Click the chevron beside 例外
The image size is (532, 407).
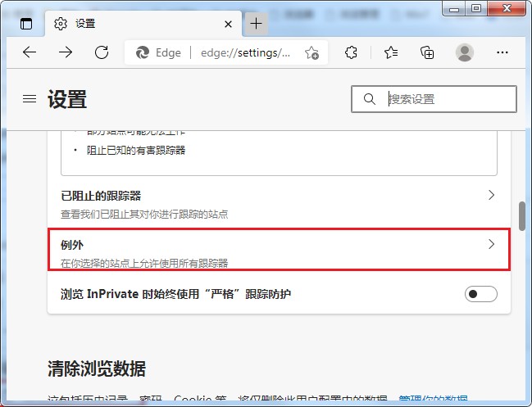[x=491, y=244]
